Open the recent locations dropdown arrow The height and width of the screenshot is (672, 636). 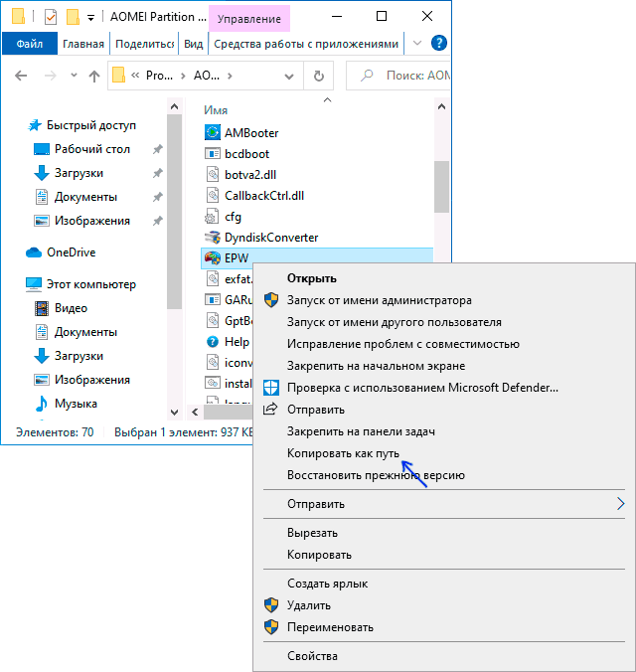pos(74,76)
